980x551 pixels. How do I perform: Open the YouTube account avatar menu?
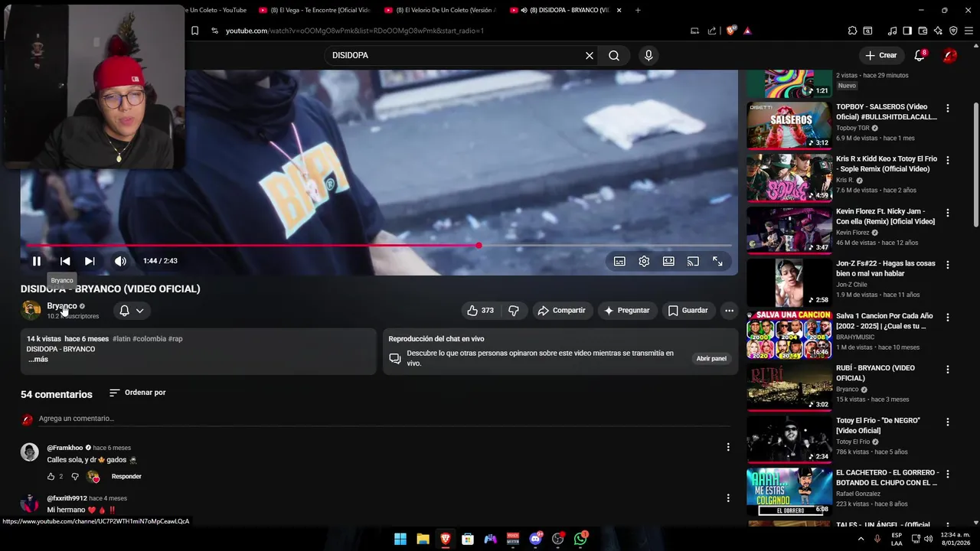[x=949, y=55]
